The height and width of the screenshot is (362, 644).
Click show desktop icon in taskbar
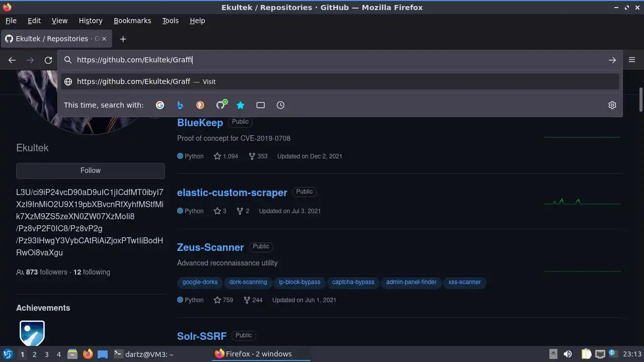pos(103,354)
